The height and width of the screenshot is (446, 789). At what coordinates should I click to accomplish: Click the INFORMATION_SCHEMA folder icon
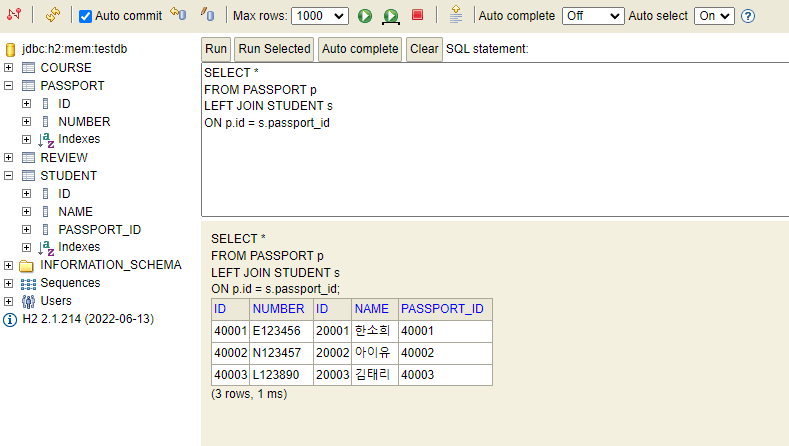(26, 265)
